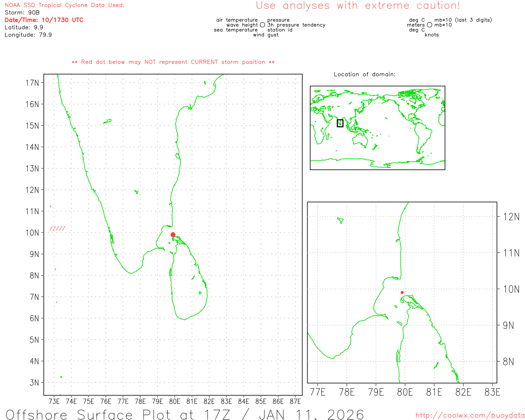525x420 pixels.
Task: Click the small green outline near 15N 76E
Action: click(107, 121)
